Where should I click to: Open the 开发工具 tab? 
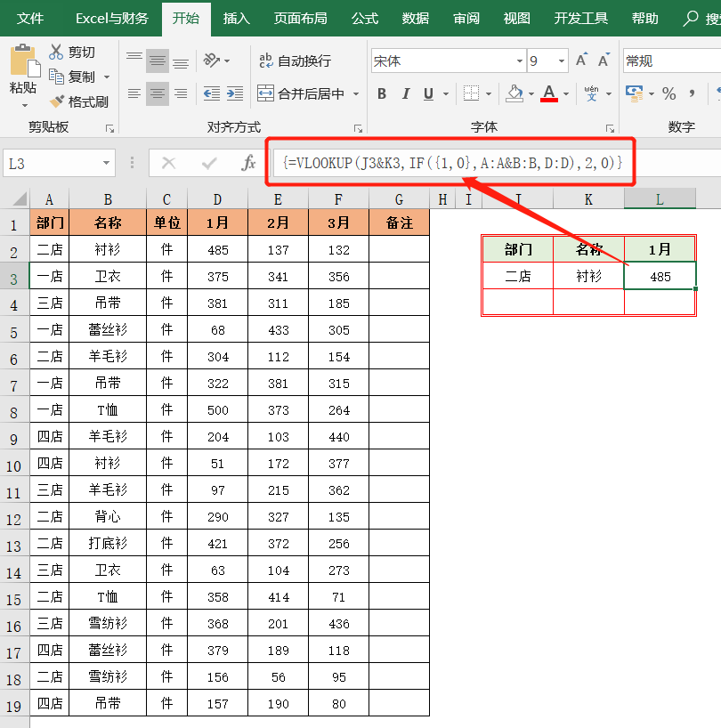(x=580, y=18)
